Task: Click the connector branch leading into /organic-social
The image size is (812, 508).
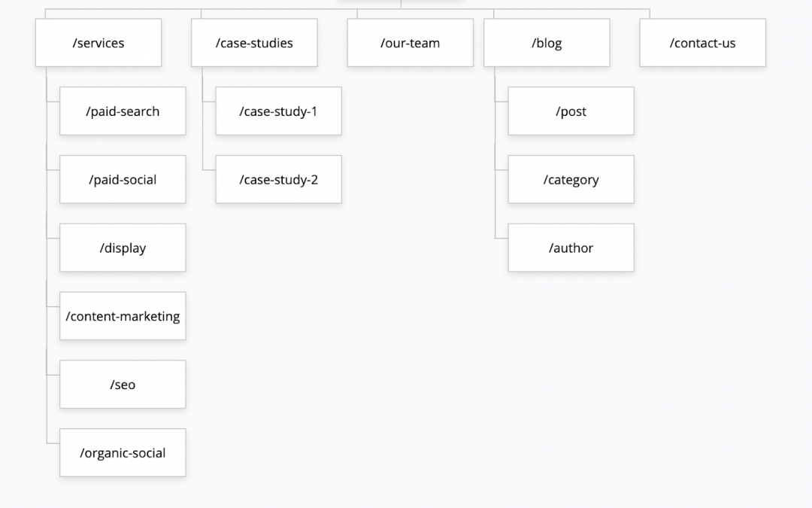Action: pyautogui.click(x=53, y=443)
